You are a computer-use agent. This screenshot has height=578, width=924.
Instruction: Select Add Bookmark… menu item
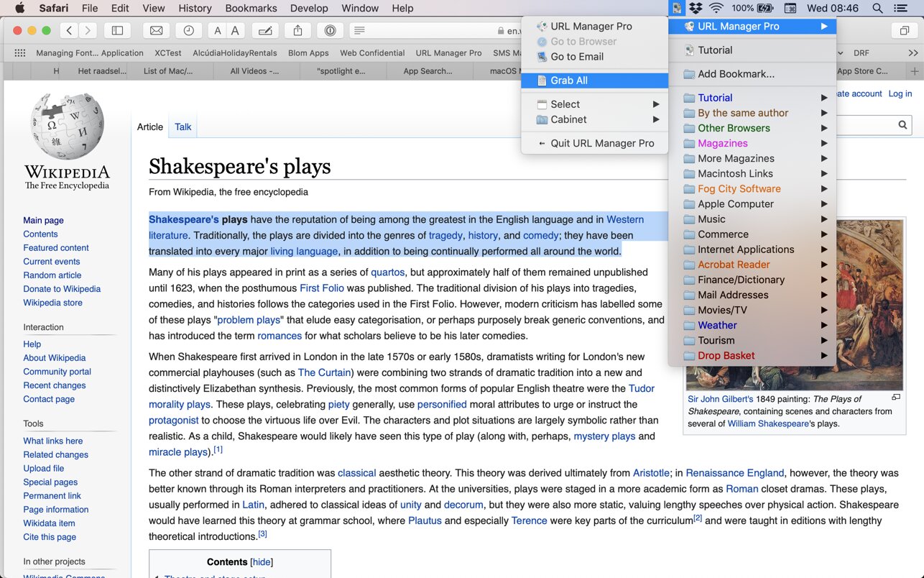point(736,74)
